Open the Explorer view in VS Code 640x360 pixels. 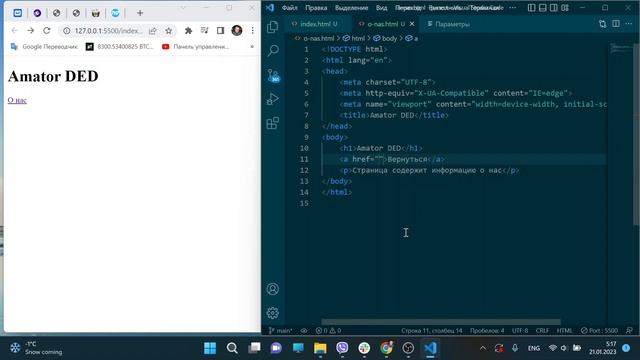pos(273,27)
